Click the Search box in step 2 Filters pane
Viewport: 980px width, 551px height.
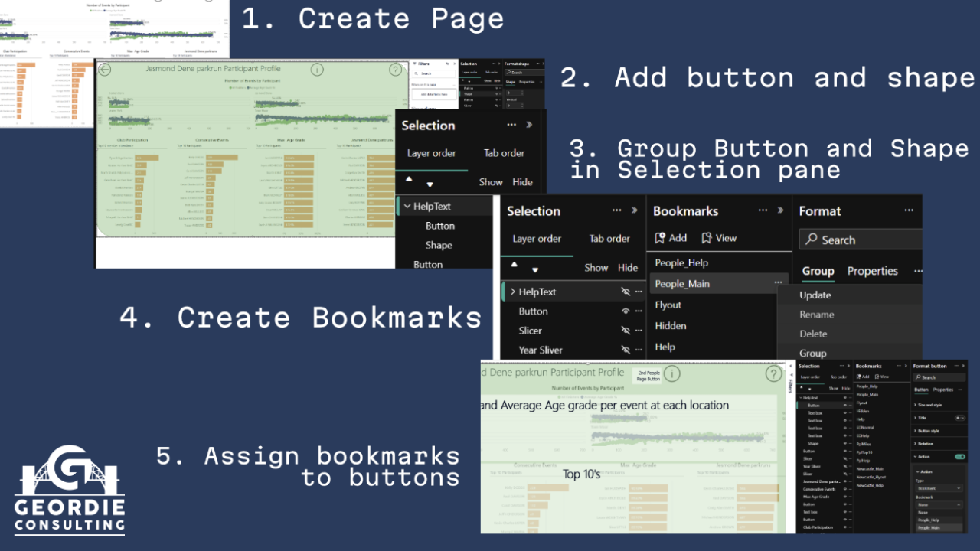click(x=433, y=73)
